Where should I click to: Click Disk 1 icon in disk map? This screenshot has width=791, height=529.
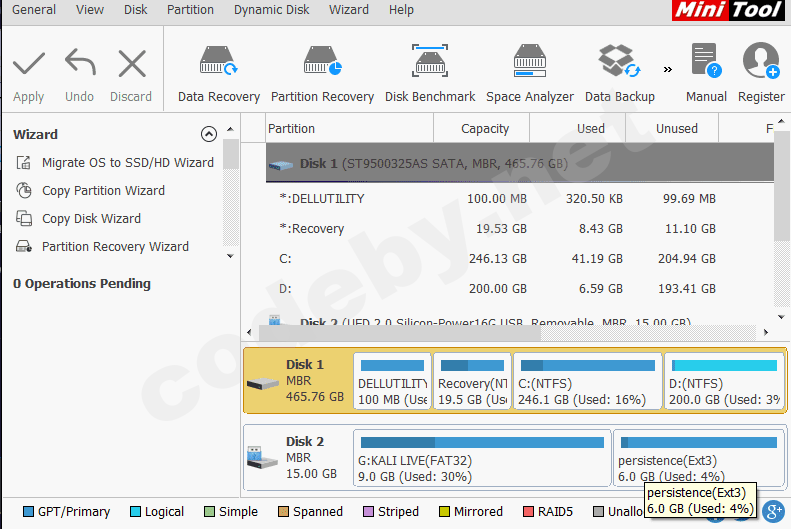tap(263, 383)
